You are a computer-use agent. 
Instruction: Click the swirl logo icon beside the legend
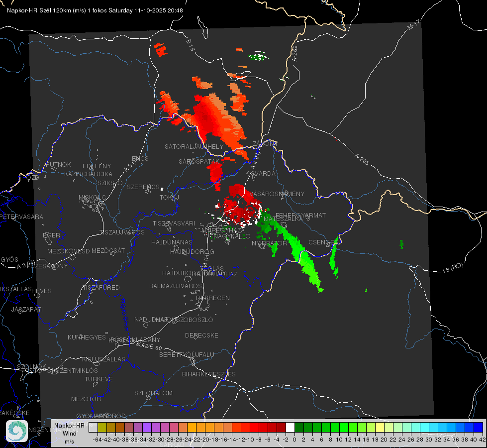(x=17, y=431)
